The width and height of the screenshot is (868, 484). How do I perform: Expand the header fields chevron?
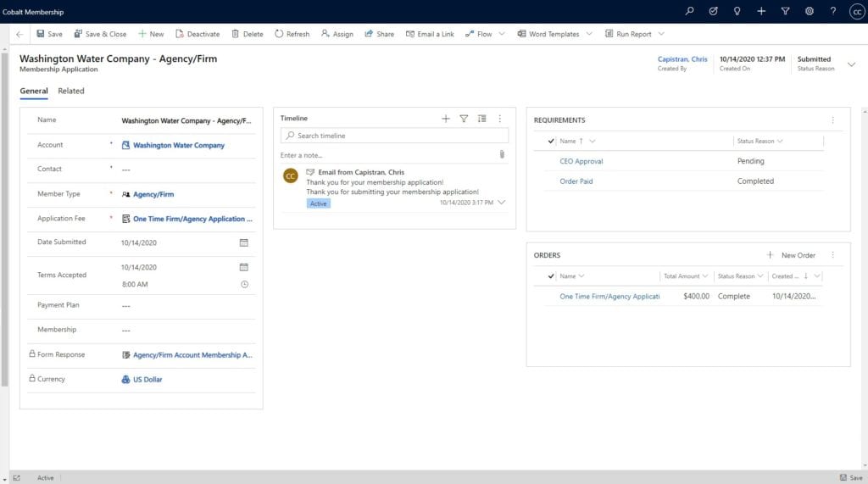click(x=851, y=64)
